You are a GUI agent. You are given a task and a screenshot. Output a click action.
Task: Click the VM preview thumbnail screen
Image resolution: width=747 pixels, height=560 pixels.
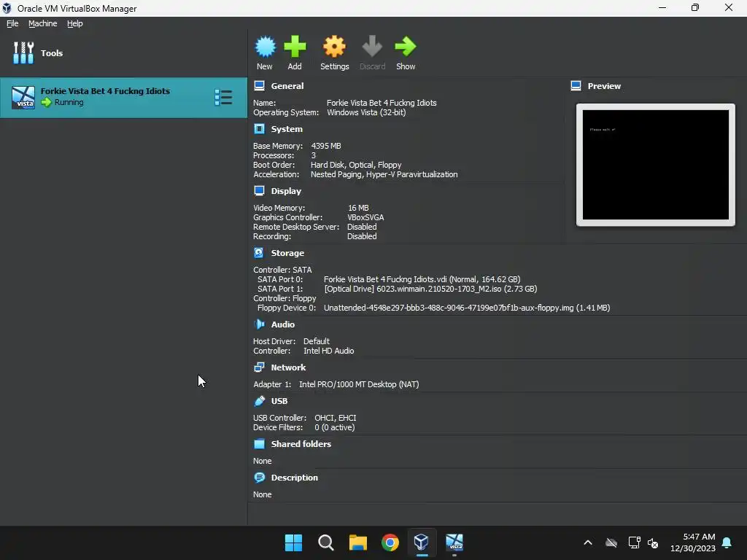tap(656, 165)
